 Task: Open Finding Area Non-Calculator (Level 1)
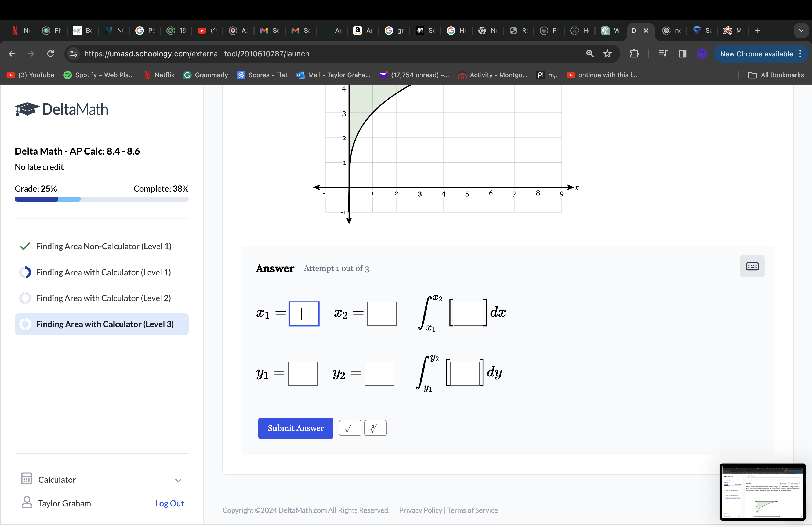click(103, 246)
